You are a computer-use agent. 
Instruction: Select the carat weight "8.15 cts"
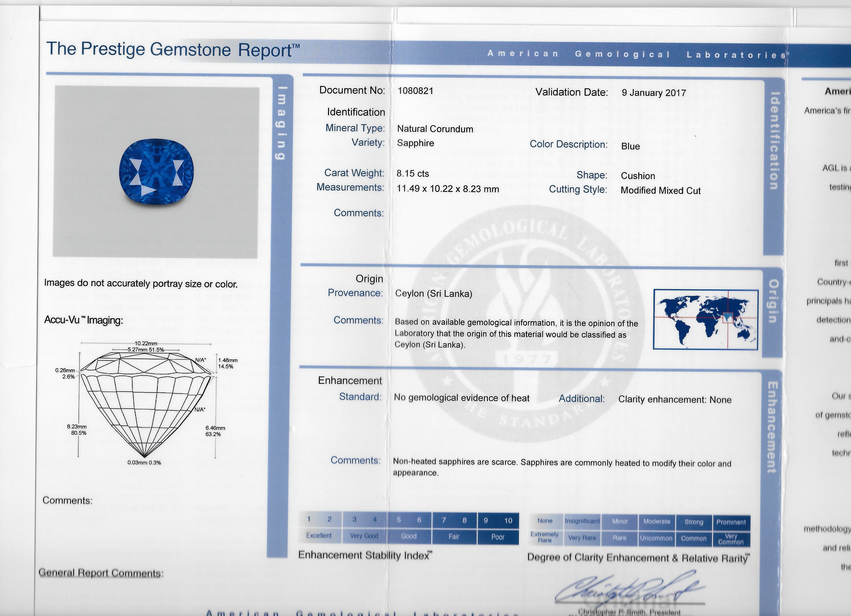tap(413, 174)
